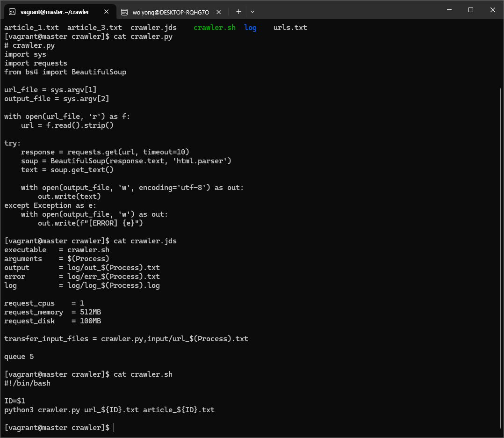Screen dimensions: 504x438
Task: Maximize the terminal window
Action: point(471,10)
